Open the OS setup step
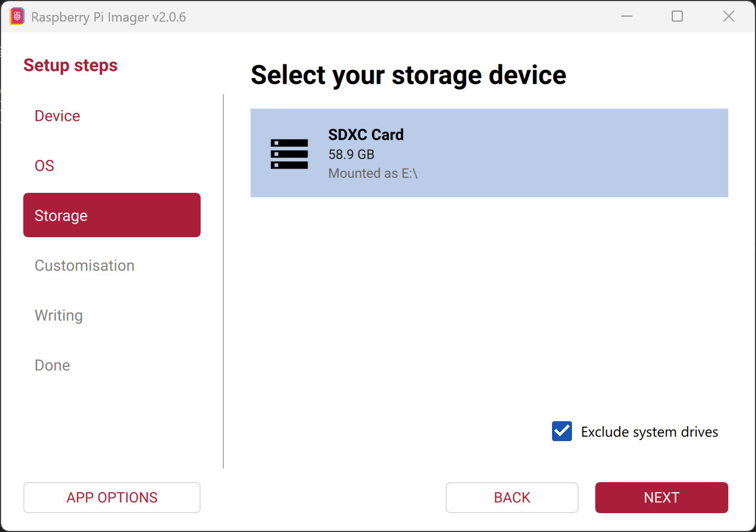The width and height of the screenshot is (756, 532). click(x=44, y=166)
